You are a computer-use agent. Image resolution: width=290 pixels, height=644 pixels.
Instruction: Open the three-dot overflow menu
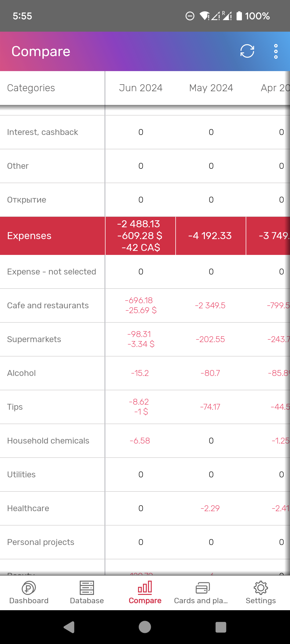276,51
